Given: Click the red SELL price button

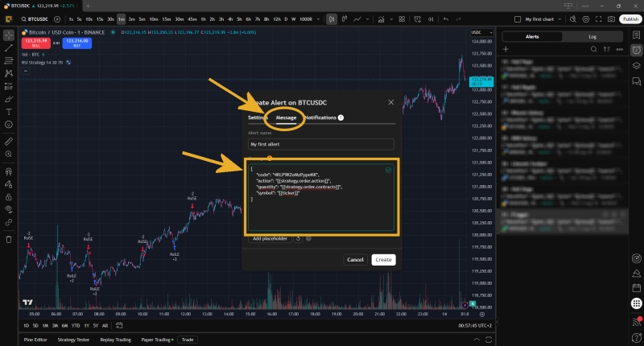Looking at the screenshot, I should point(35,43).
